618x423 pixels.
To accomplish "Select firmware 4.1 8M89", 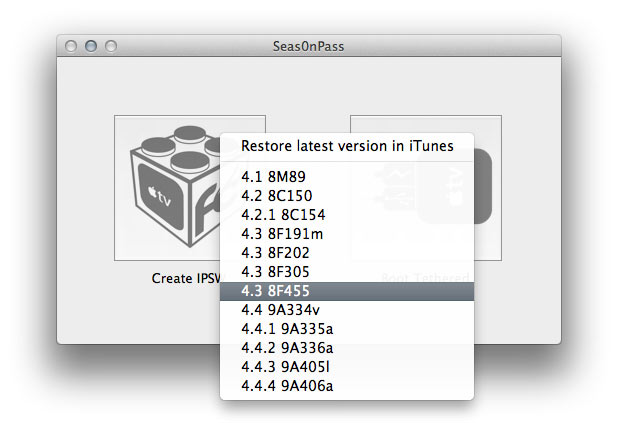I will pos(347,177).
